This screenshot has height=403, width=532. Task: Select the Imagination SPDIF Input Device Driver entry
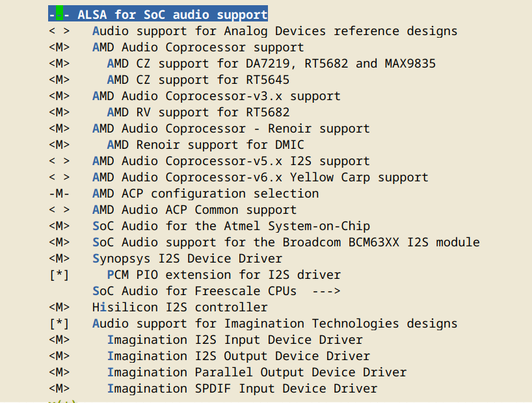[x=242, y=389]
